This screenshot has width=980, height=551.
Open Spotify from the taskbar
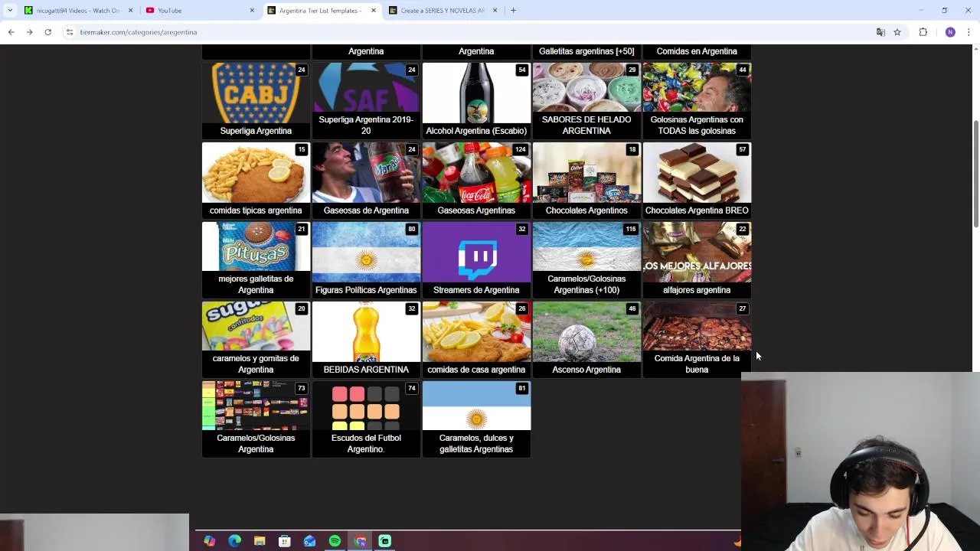click(x=335, y=541)
